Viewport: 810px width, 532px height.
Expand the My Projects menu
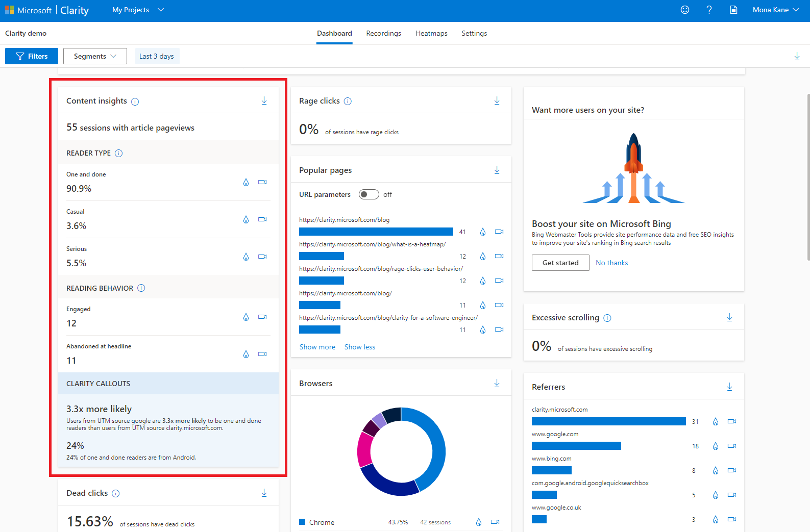(x=138, y=10)
